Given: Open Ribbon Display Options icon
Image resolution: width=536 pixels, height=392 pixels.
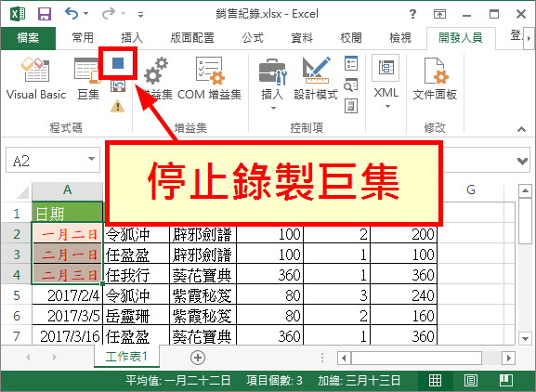Looking at the screenshot, I should point(440,14).
